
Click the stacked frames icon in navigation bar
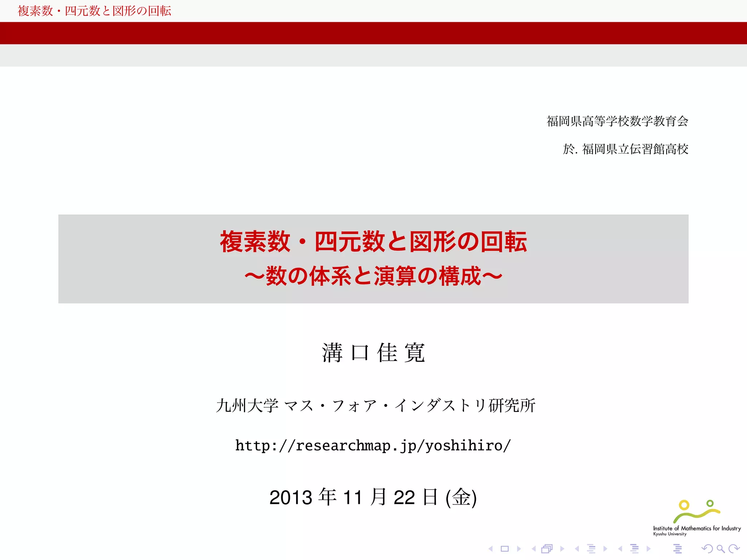point(547,549)
